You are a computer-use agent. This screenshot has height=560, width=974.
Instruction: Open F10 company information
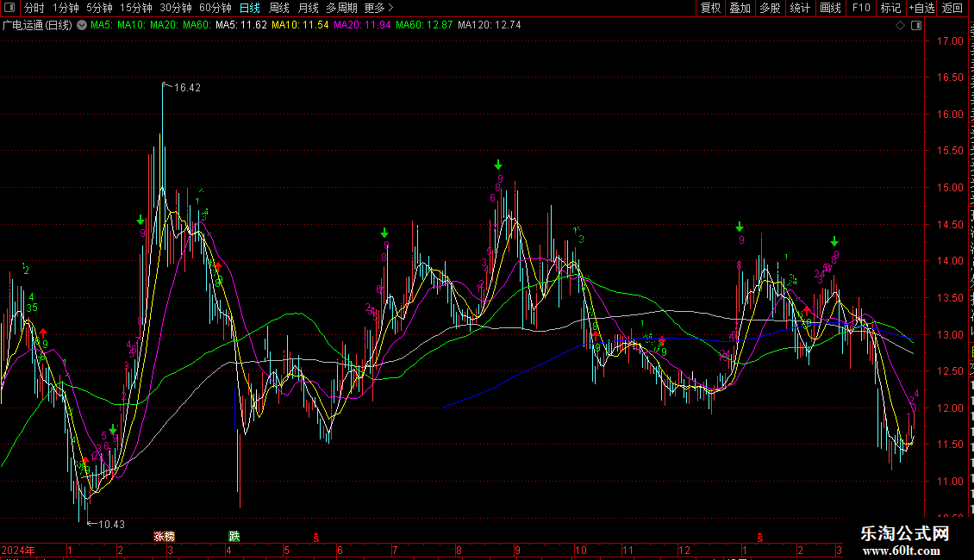coord(861,8)
